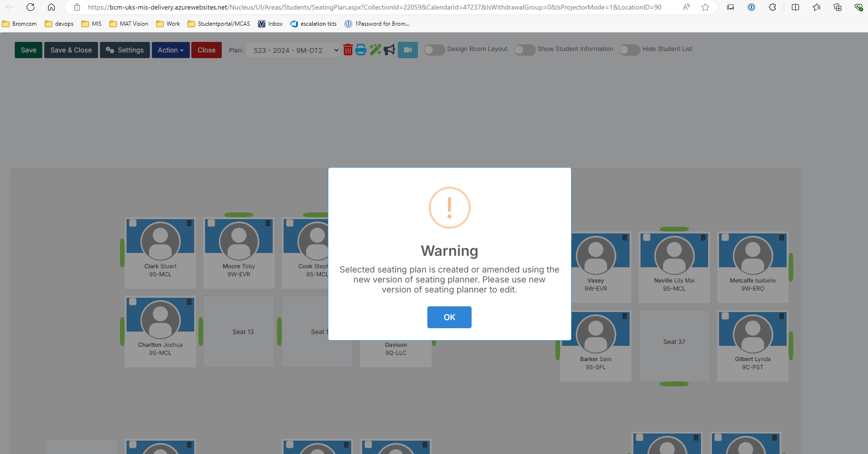Viewport: 868px width, 454px height.
Task: Click the split screen browser icon
Action: tap(795, 7)
